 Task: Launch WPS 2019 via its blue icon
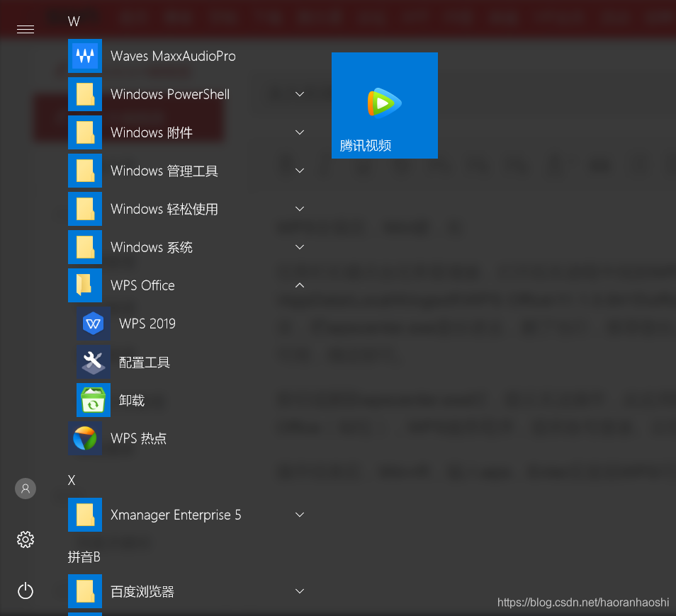[94, 324]
